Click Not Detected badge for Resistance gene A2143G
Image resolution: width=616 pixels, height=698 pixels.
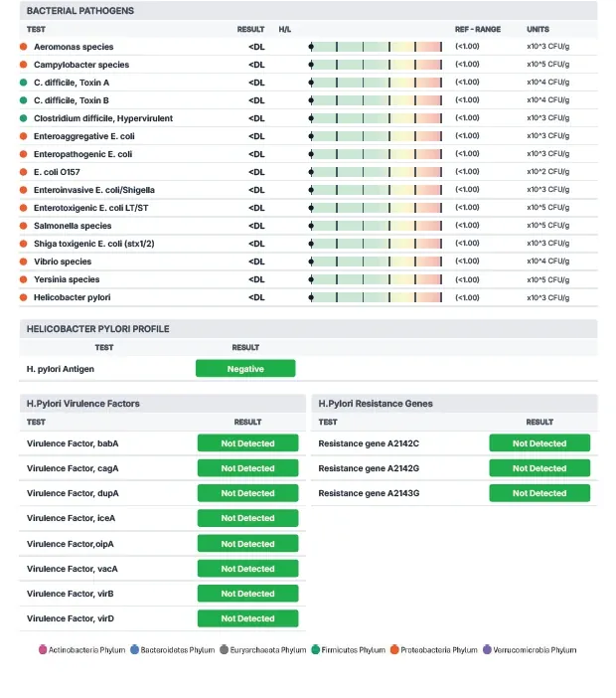point(539,493)
